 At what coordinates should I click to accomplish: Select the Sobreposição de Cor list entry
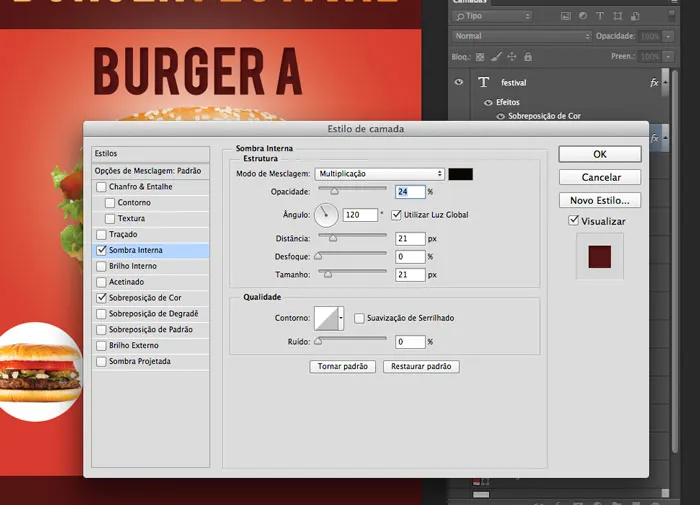(x=150, y=298)
